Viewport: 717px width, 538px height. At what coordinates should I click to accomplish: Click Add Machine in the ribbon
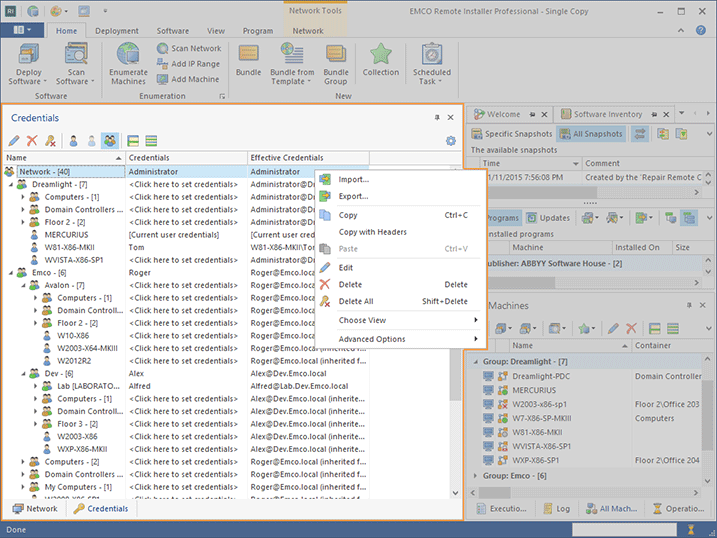click(188, 79)
